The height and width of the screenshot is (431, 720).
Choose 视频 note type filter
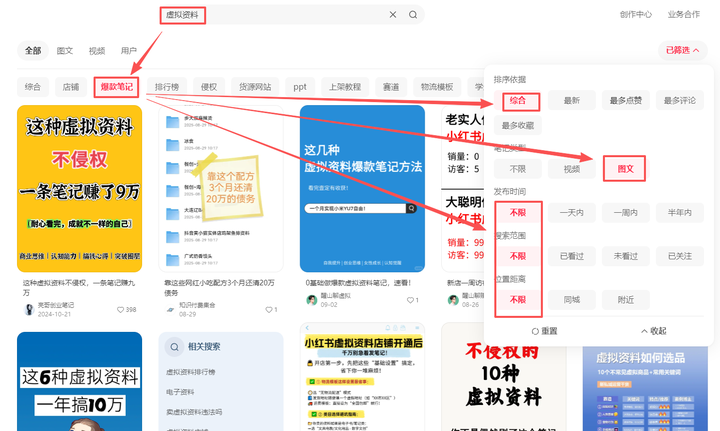click(x=572, y=169)
